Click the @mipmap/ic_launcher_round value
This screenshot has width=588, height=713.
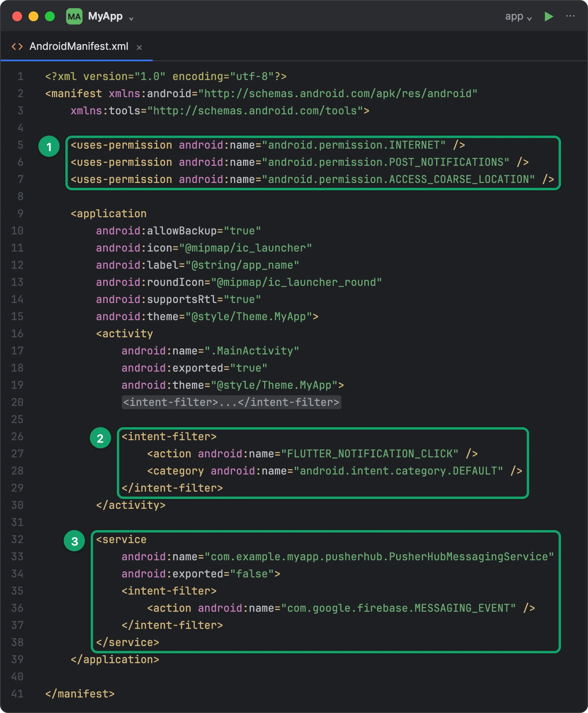(x=296, y=282)
